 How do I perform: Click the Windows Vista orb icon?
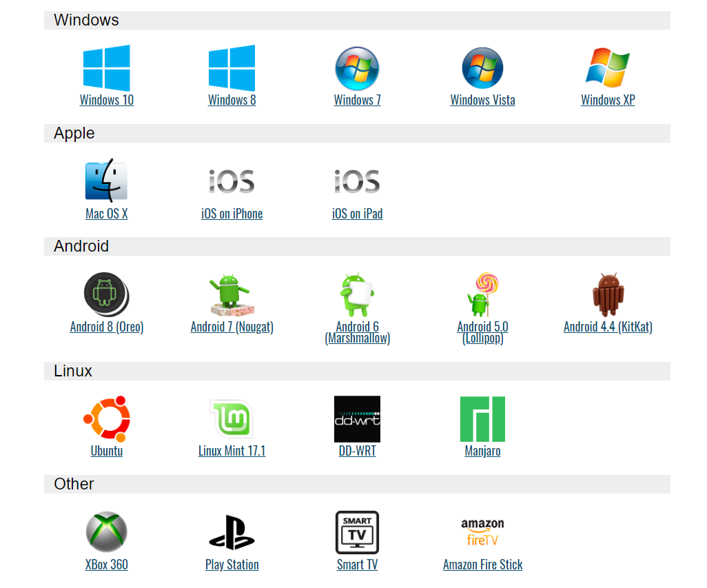click(482, 68)
